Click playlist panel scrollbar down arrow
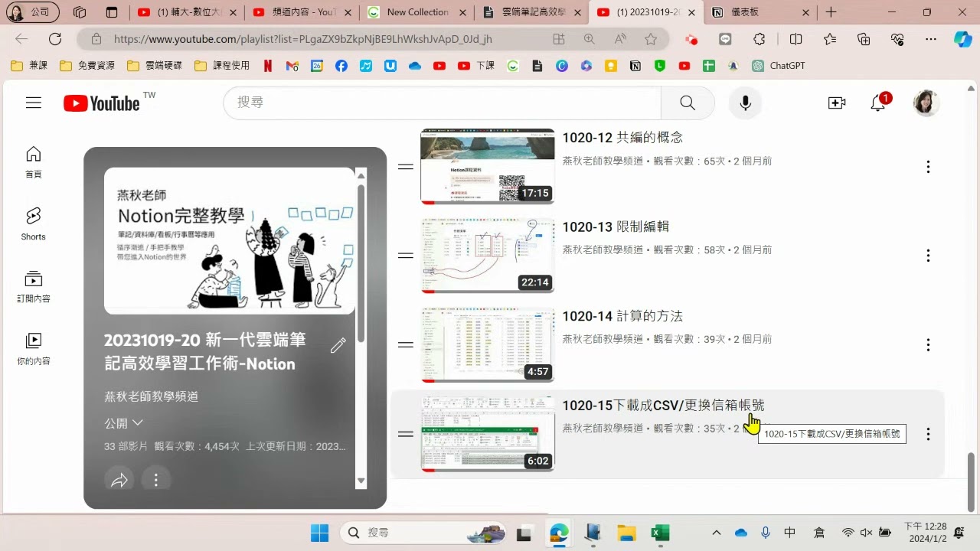Viewport: 980px width, 551px height. tap(361, 481)
